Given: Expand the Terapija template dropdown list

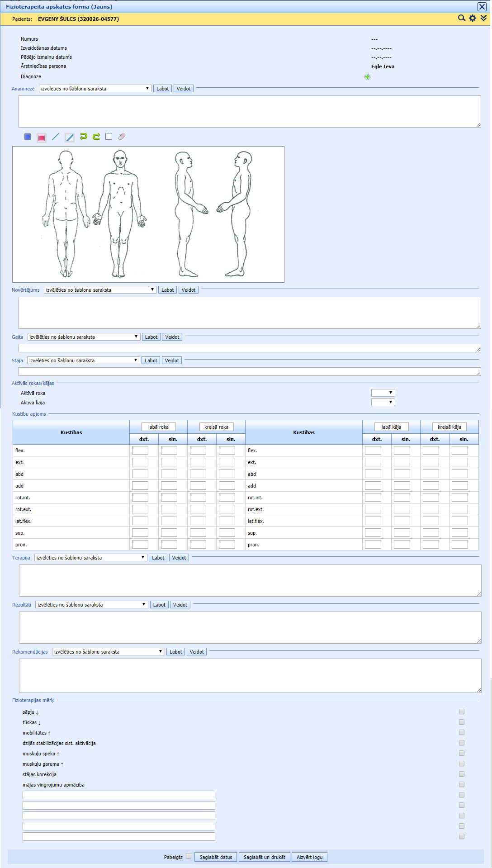Looking at the screenshot, I should [90, 558].
